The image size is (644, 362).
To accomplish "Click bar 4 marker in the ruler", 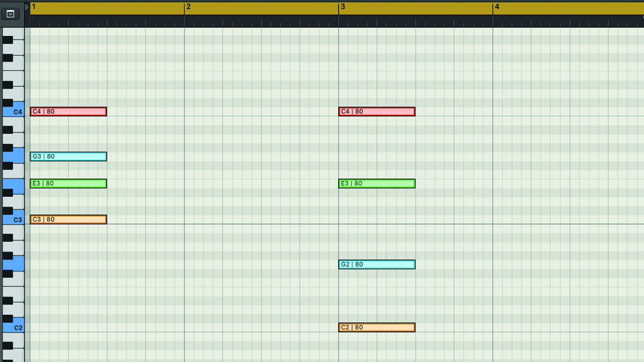I will click(x=497, y=7).
